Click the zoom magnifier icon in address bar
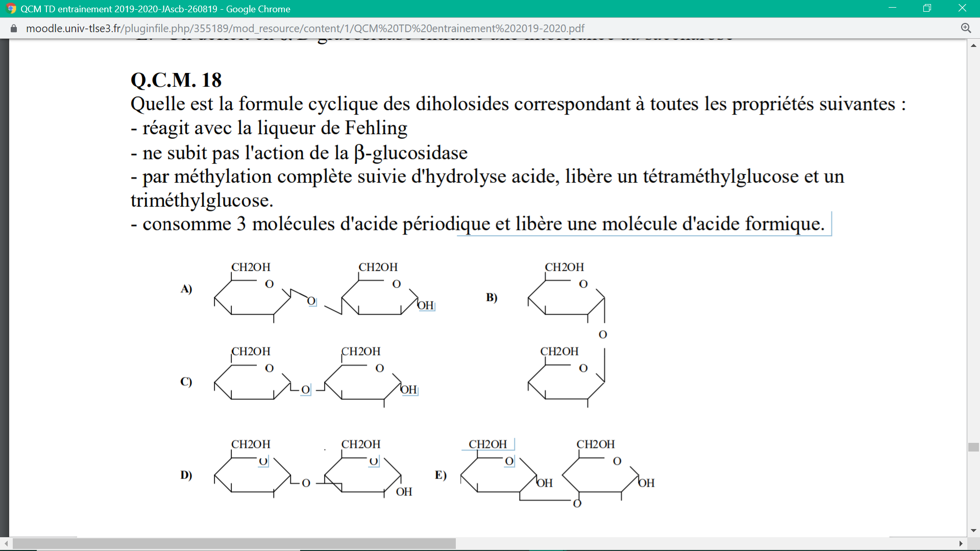This screenshot has width=980, height=551. click(x=966, y=29)
